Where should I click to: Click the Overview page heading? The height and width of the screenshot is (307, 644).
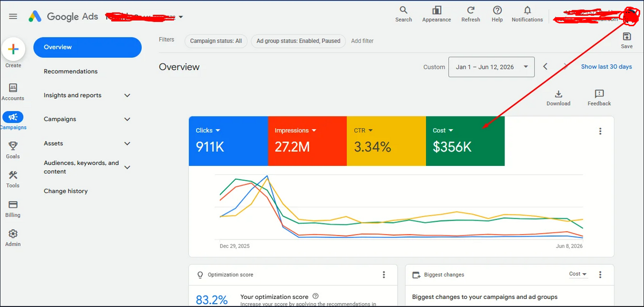[x=179, y=67]
